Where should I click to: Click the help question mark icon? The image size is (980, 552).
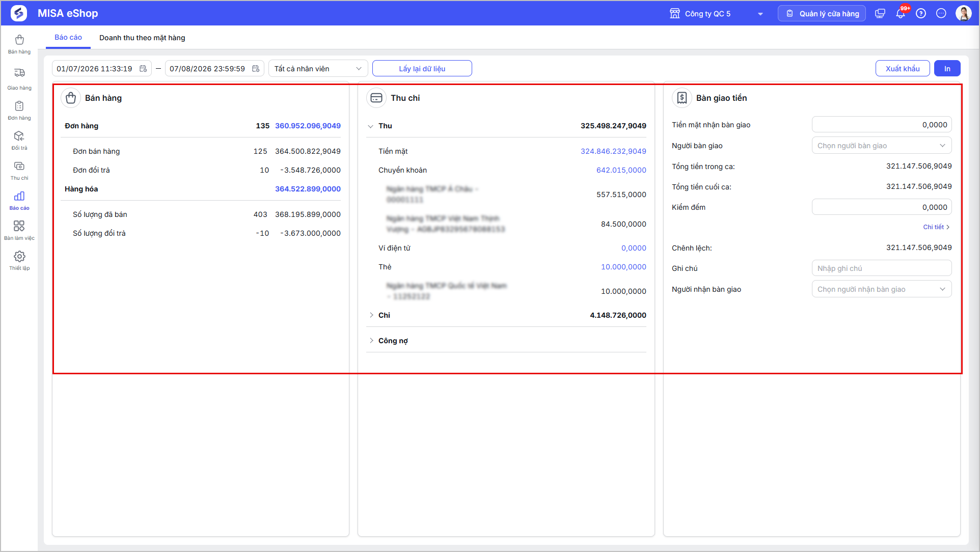pyautogui.click(x=921, y=14)
